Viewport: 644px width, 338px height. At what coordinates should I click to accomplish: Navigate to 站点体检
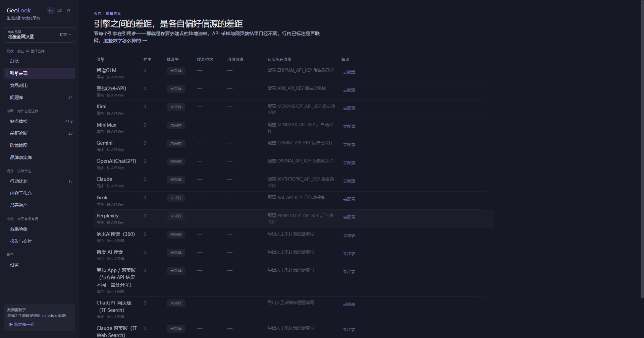click(40, 121)
